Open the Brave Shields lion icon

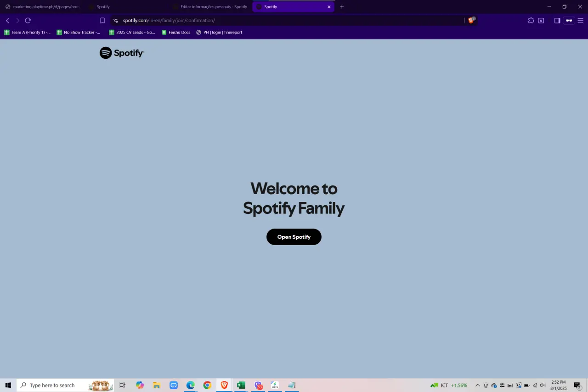pyautogui.click(x=471, y=21)
